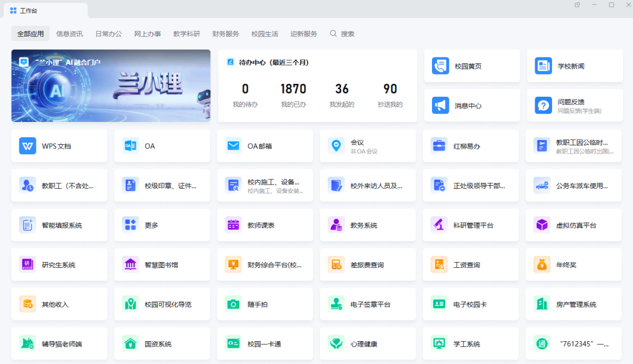The width and height of the screenshot is (633, 364).
Task: Open 电子校园卡 card icon
Action: click(x=439, y=304)
